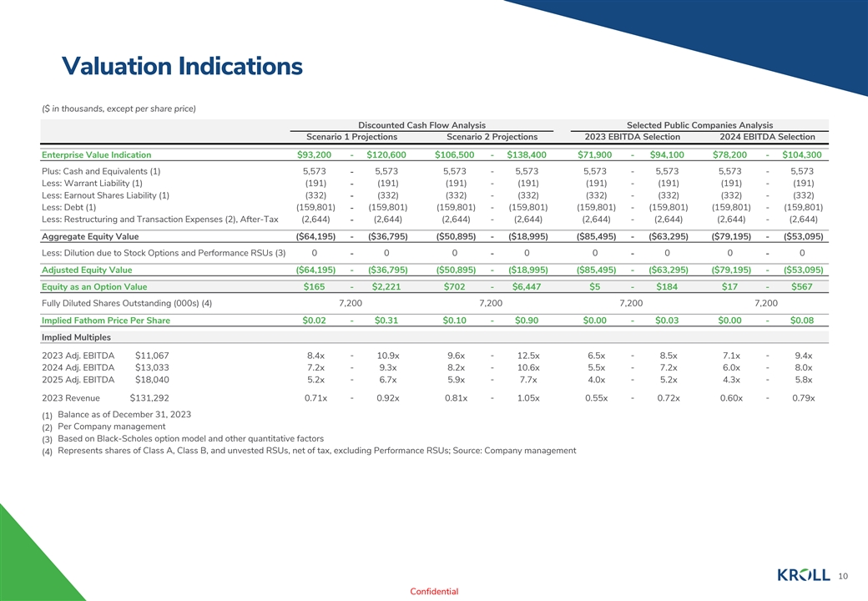This screenshot has width=868, height=601.
Task: Select the Less: Debt (1) label
Action: (x=68, y=208)
